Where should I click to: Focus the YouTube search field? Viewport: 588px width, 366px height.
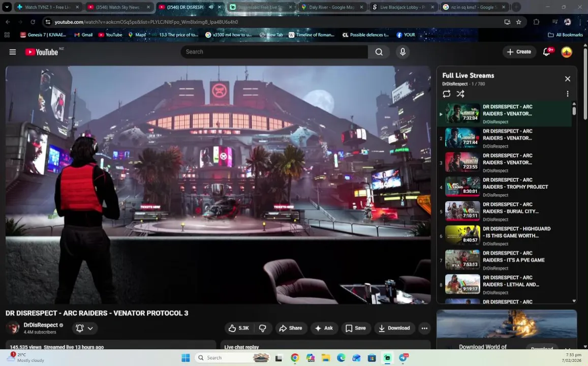click(x=274, y=52)
